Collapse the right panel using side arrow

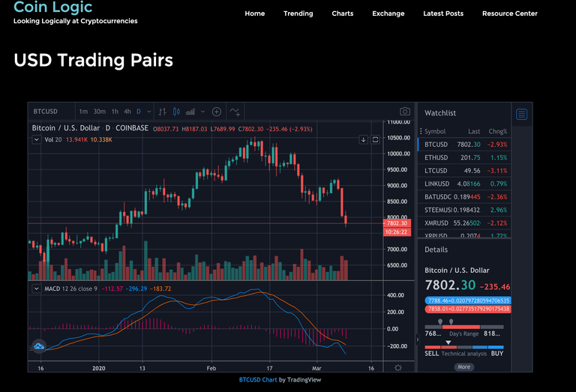coord(417,340)
